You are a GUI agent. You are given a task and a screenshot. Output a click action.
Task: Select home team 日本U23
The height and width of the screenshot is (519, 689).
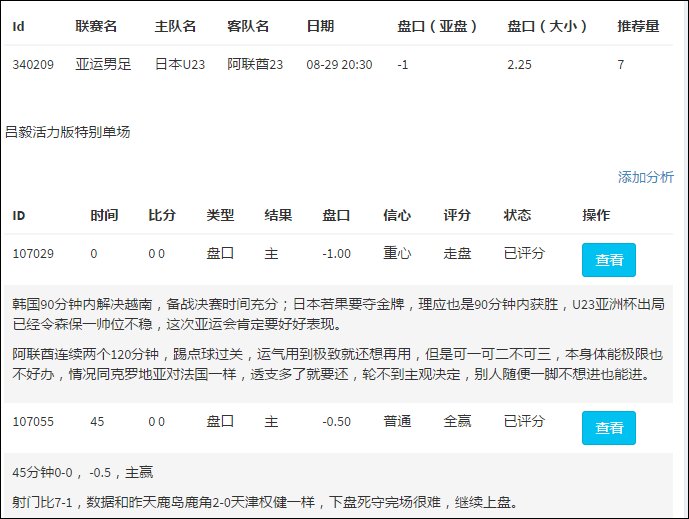[180, 65]
